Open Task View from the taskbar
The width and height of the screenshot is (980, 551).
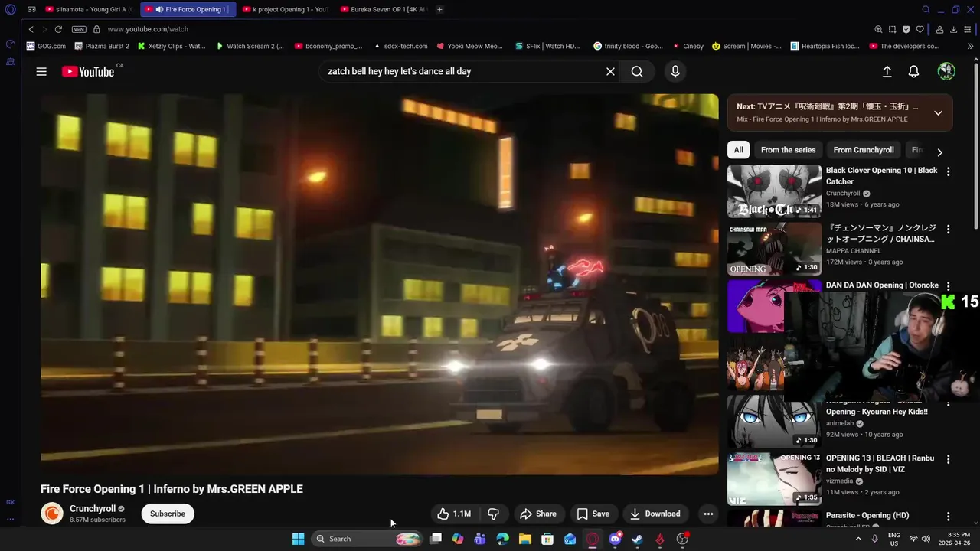(436, 539)
